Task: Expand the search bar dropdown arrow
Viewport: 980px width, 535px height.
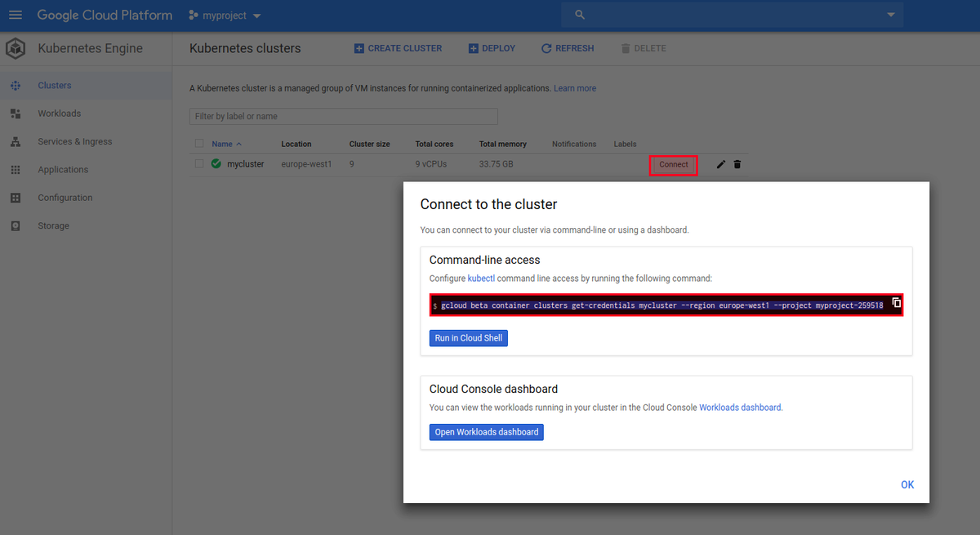Action: [x=891, y=16]
